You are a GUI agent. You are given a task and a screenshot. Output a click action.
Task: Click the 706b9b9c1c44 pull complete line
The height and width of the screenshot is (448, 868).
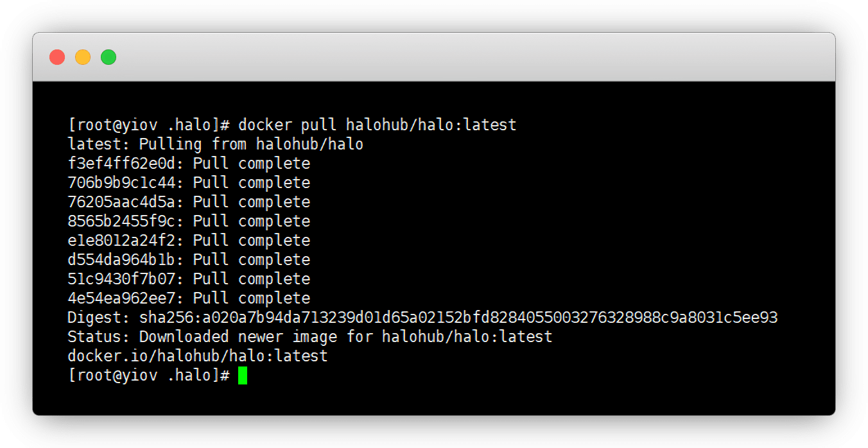coord(189,182)
